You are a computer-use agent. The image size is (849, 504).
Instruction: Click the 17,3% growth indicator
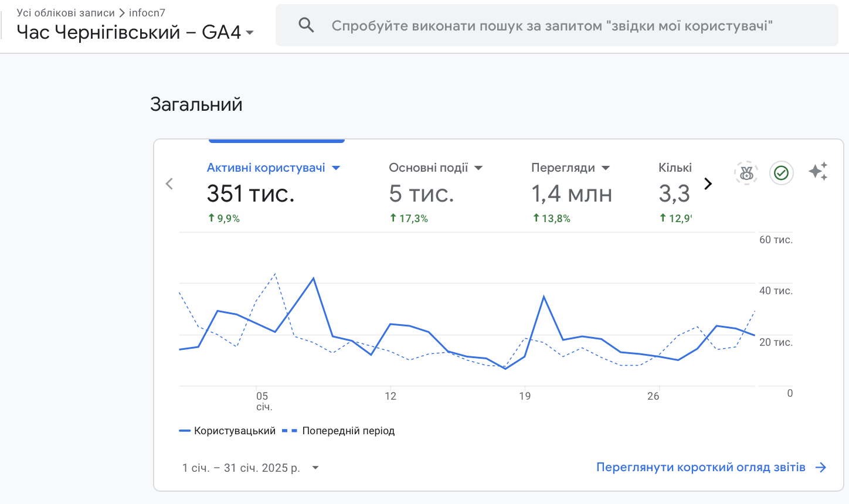click(x=409, y=218)
